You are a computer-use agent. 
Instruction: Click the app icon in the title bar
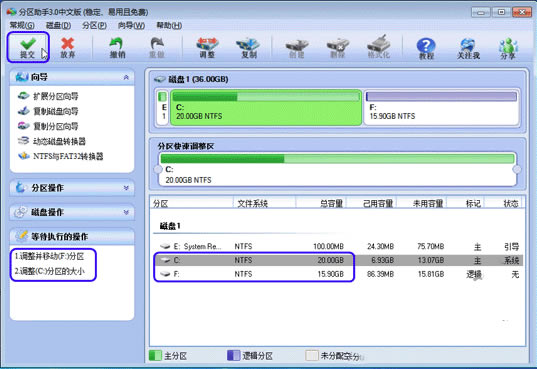(x=11, y=12)
